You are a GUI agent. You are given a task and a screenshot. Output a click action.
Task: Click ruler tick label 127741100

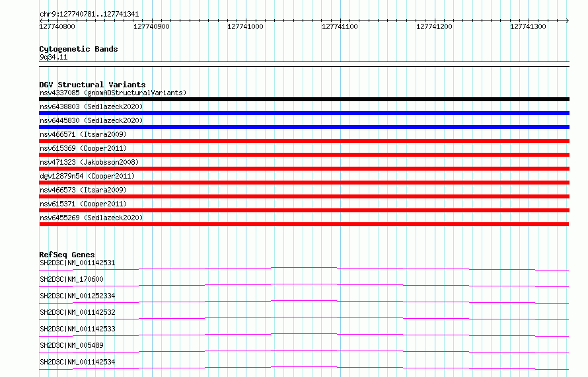pos(340,26)
